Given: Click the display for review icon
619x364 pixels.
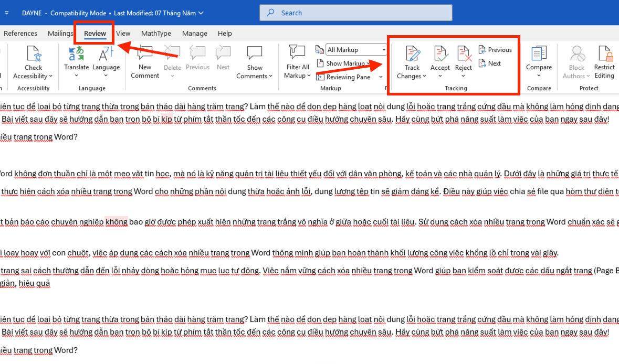Looking at the screenshot, I should point(319,50).
